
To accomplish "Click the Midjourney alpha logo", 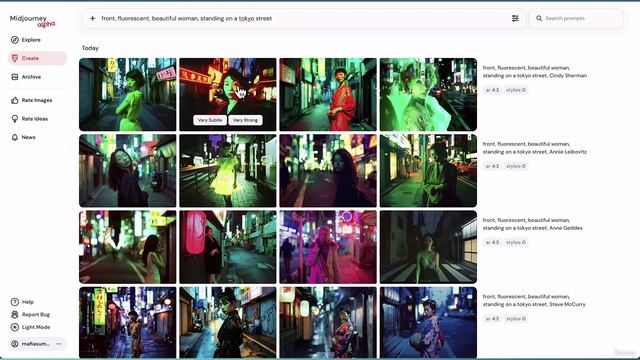I will pos(32,21).
